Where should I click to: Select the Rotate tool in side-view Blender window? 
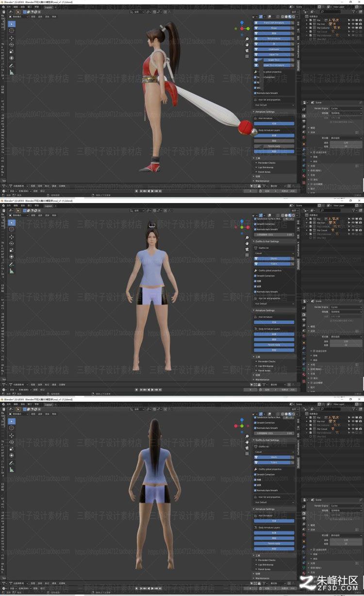tap(12, 44)
